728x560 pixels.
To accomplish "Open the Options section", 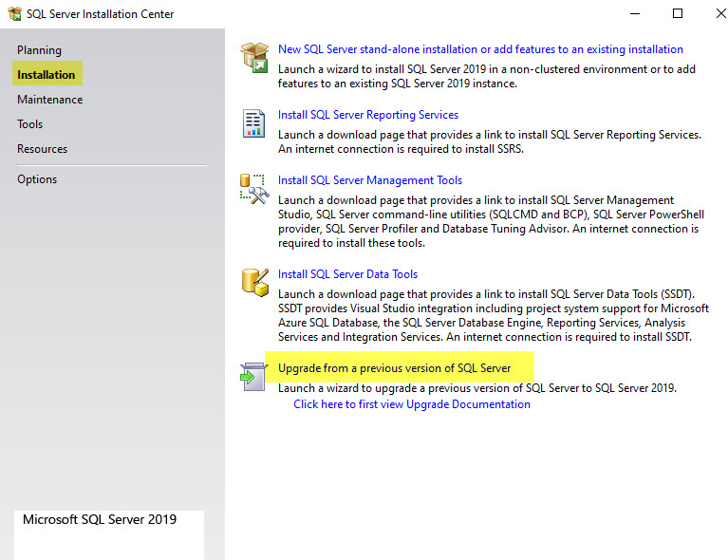I will click(x=37, y=179).
